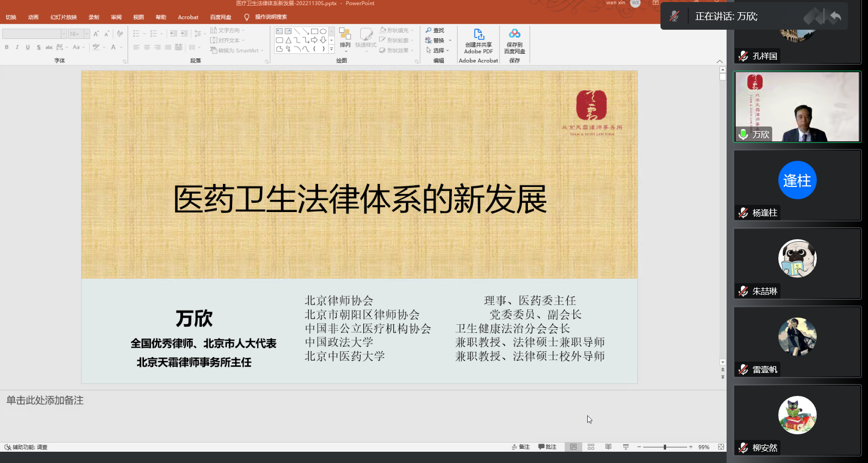Switch to the 幻灯片放映 tab
868x463 pixels.
pos(64,17)
